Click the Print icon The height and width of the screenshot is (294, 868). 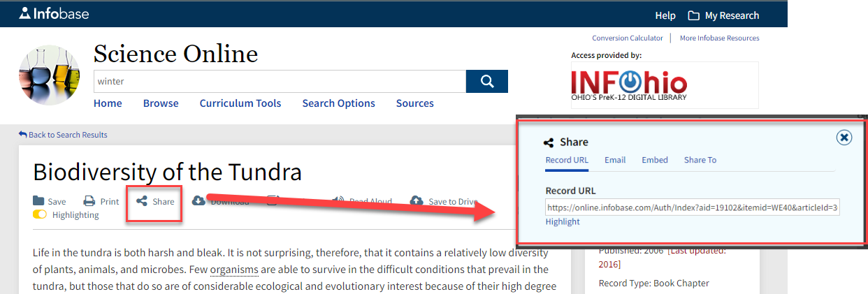click(x=89, y=201)
